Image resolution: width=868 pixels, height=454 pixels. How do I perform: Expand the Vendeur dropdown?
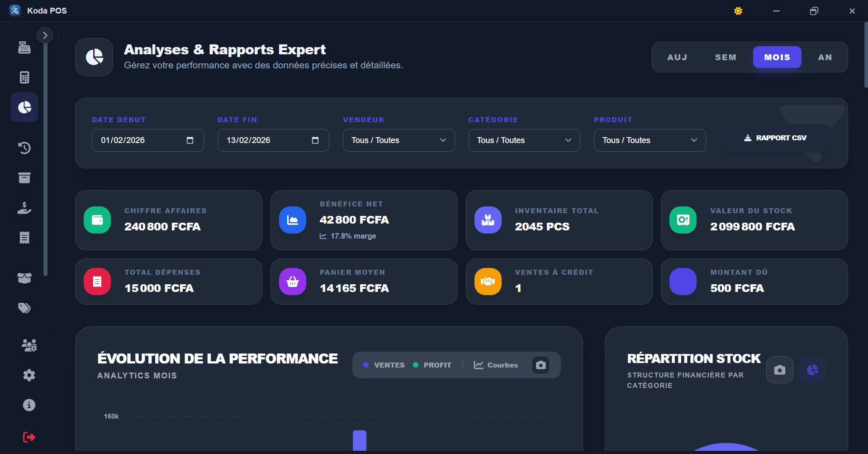point(398,140)
